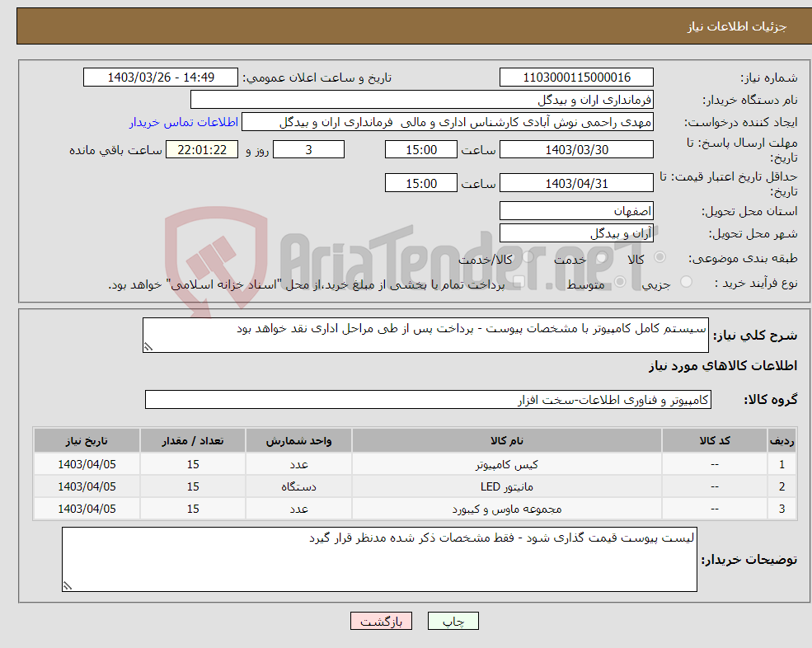Click the کیس کامپیوتر item name

pos(507,465)
